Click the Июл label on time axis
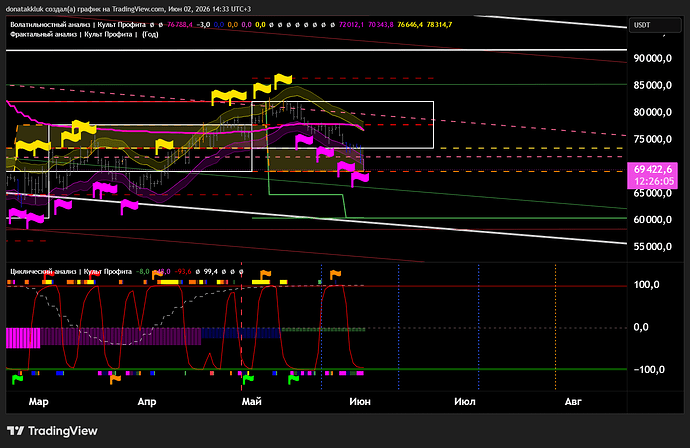This screenshot has width=690, height=448. [x=465, y=401]
